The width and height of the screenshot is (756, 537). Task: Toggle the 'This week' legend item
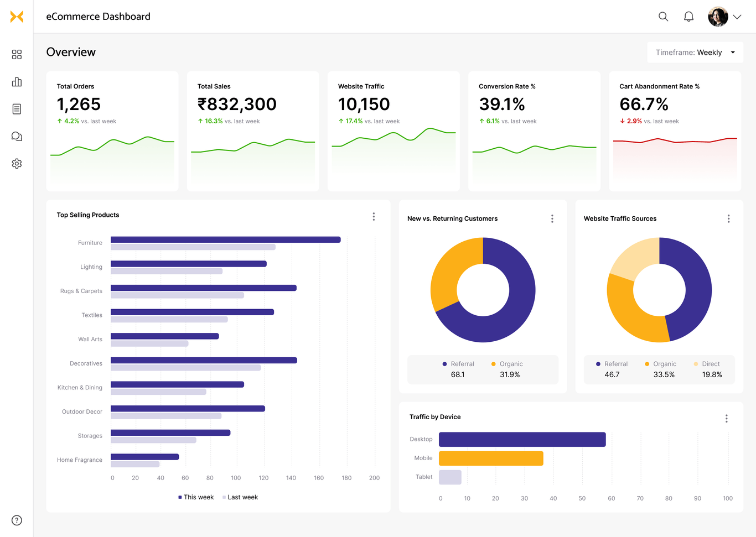click(196, 497)
